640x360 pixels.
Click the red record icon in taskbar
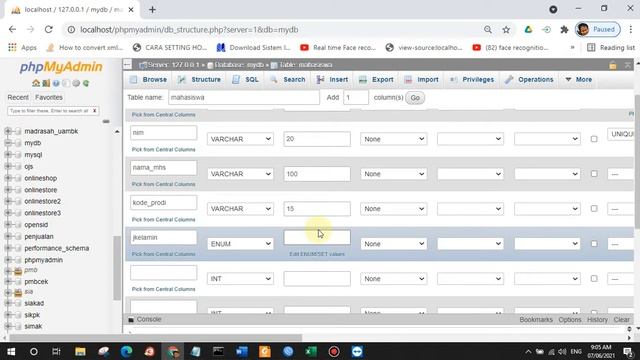[x=334, y=351]
